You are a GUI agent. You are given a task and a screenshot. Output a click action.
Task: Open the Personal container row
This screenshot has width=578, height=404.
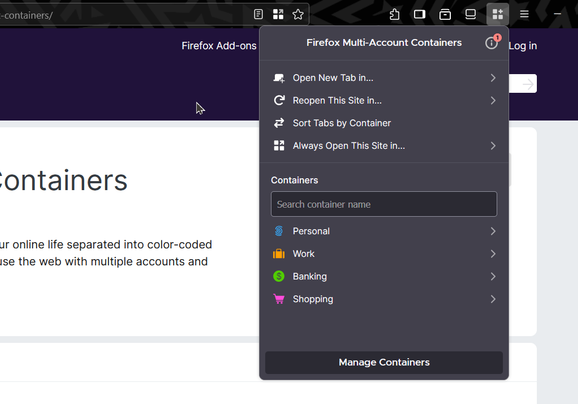point(384,231)
